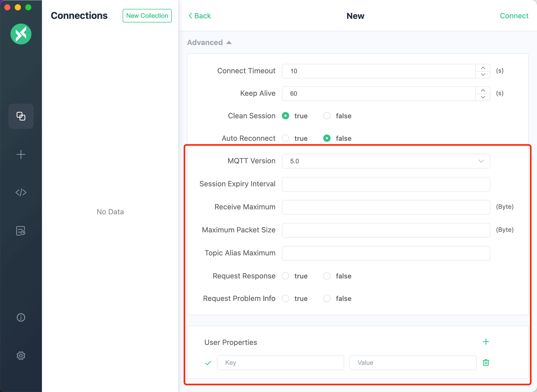
Task: Open the Script page code icon
Action: [x=21, y=192]
